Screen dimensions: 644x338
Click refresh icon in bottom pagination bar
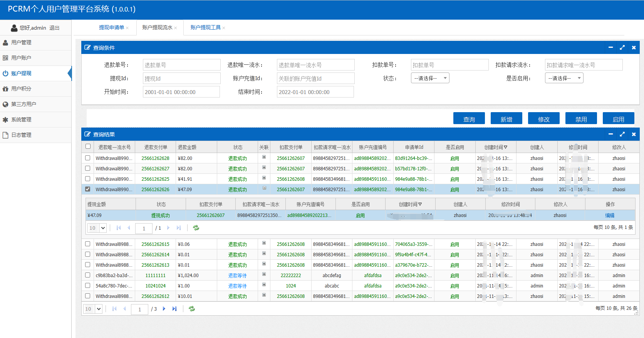[x=192, y=309]
